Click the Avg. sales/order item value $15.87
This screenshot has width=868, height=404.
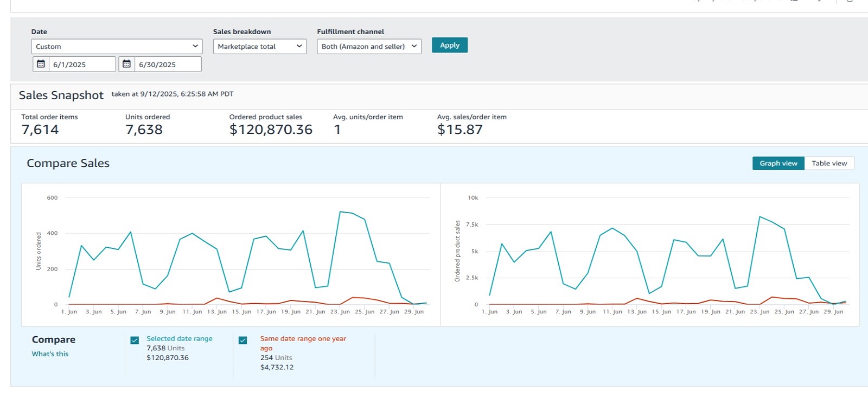point(459,130)
